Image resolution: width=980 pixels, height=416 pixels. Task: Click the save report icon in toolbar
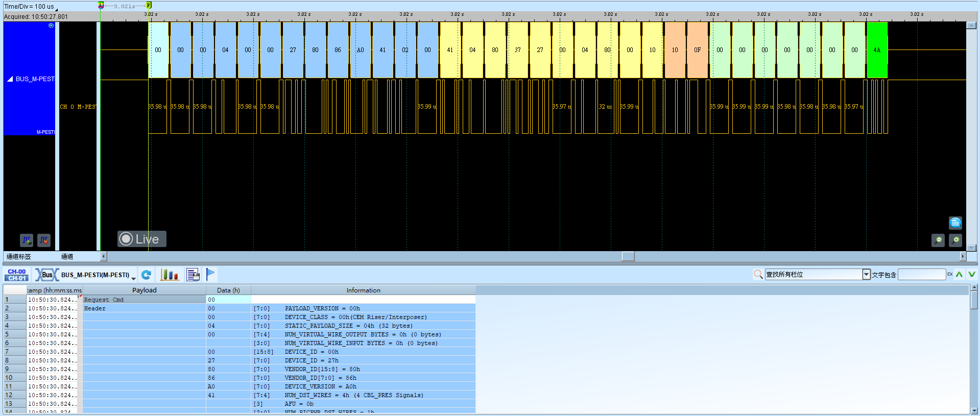pos(193,275)
